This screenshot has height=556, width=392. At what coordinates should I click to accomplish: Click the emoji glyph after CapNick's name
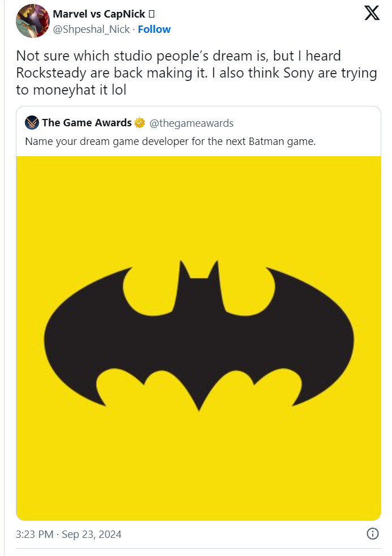click(x=152, y=14)
